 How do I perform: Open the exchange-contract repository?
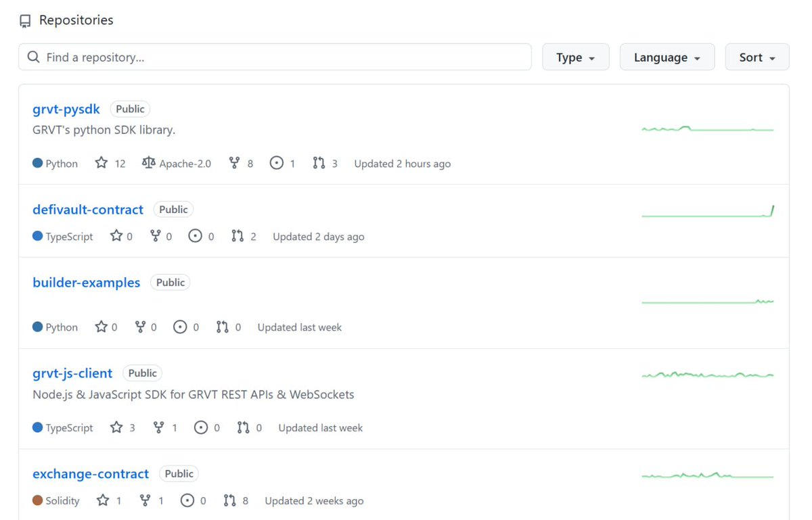91,474
